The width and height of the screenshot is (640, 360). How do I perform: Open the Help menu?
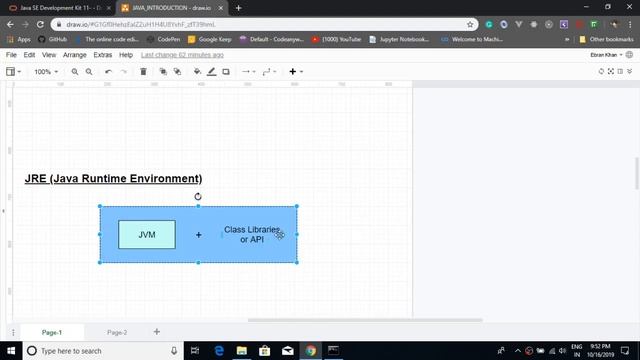(126, 55)
